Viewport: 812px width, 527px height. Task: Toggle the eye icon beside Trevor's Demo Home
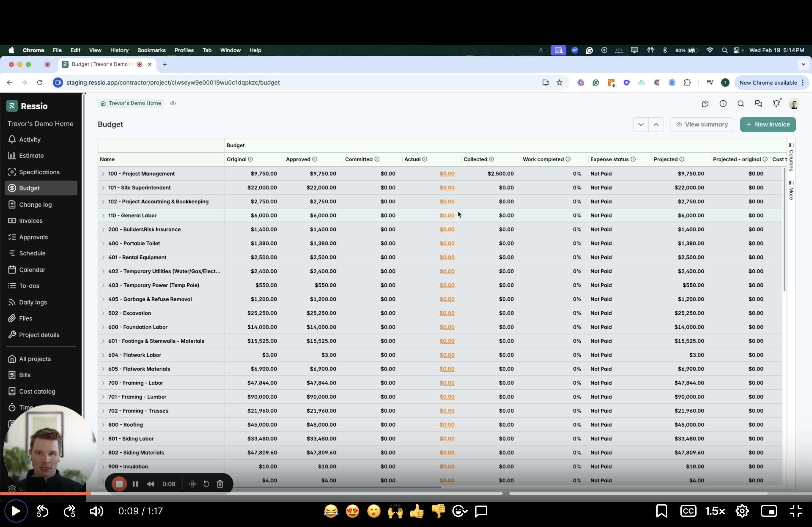click(173, 103)
